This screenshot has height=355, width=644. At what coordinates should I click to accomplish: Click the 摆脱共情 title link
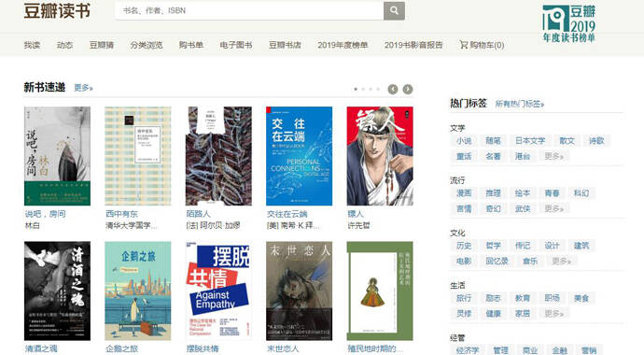(203, 348)
